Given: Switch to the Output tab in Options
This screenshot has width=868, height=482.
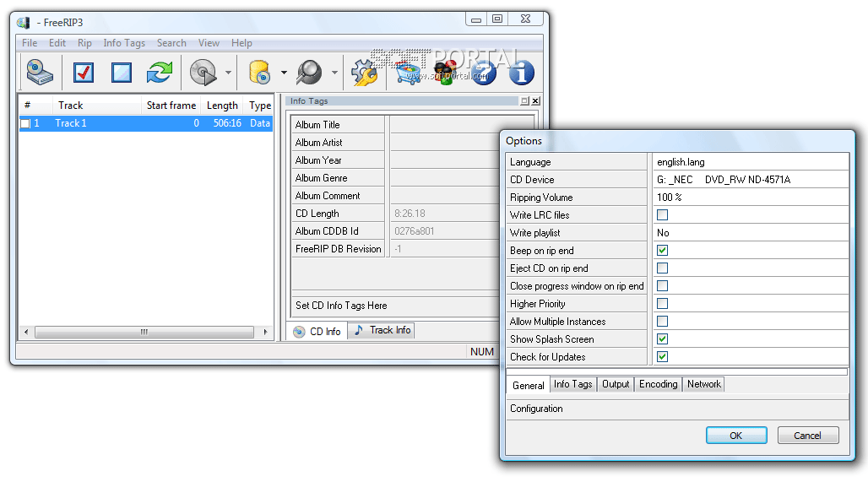Looking at the screenshot, I should (x=616, y=384).
